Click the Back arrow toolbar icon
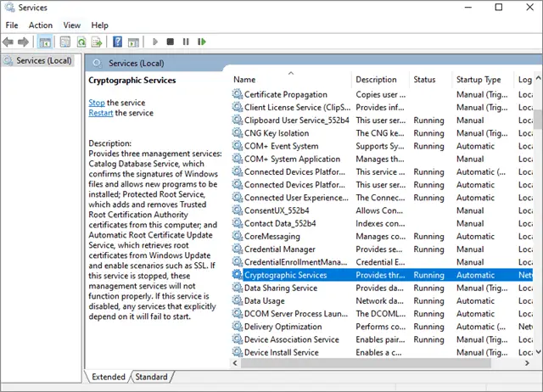 (x=8, y=42)
